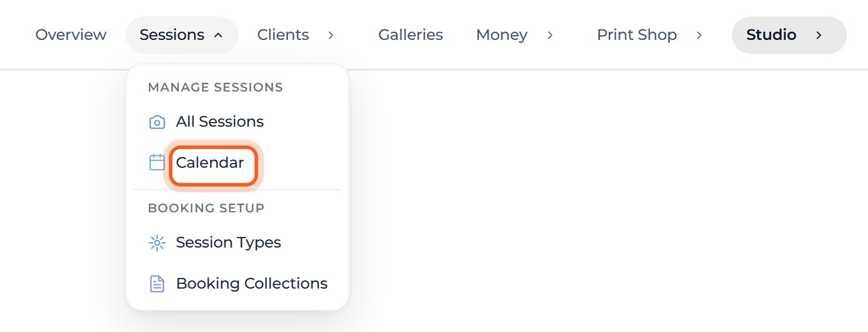The width and height of the screenshot is (868, 332).
Task: Choose All Sessions from the menu
Action: 220,122
